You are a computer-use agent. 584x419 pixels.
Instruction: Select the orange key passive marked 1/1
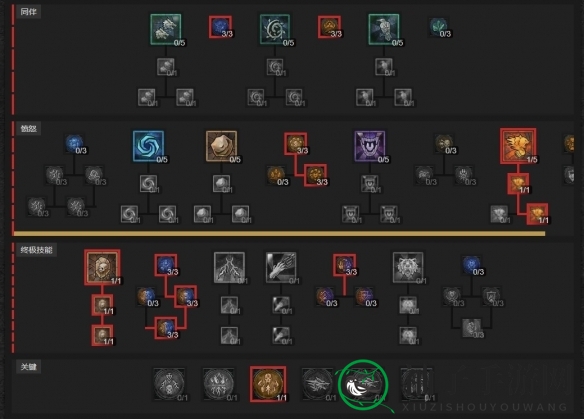(x=268, y=384)
